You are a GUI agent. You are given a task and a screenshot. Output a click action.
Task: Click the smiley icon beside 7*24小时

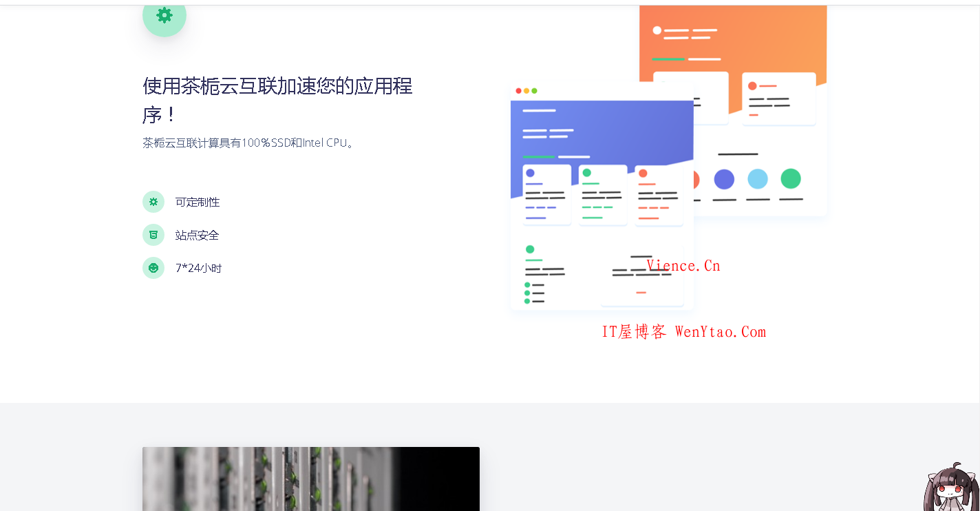(153, 268)
